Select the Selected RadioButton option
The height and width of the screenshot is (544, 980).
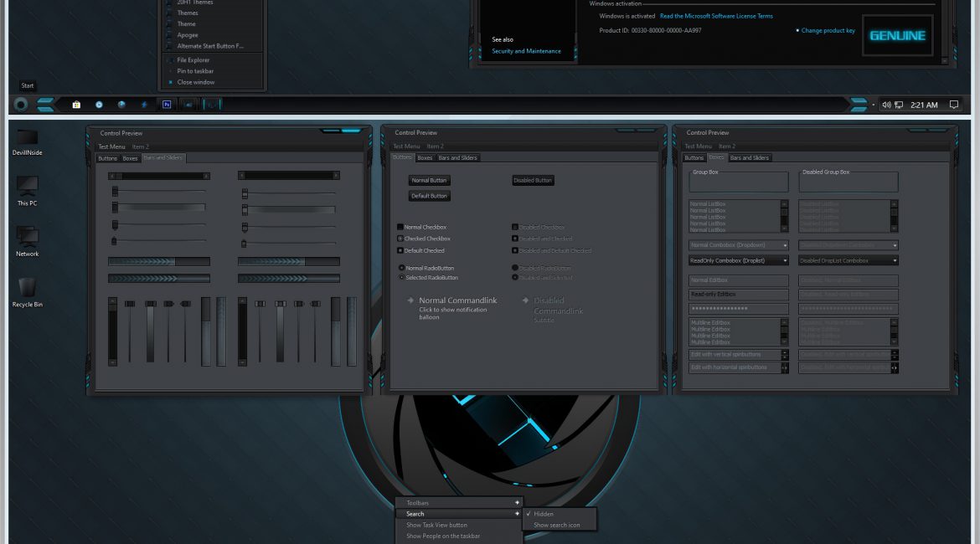[401, 277]
